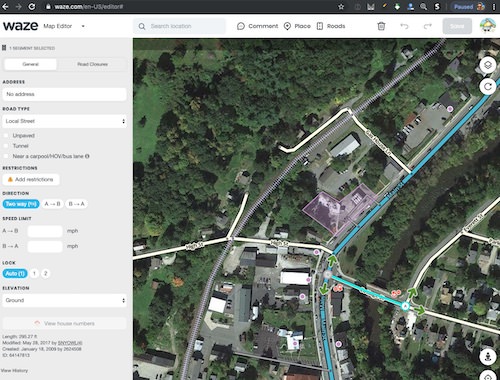
Task: Enable Near a carpool/HOV/bus lane checkbox
Action: pos(6,156)
